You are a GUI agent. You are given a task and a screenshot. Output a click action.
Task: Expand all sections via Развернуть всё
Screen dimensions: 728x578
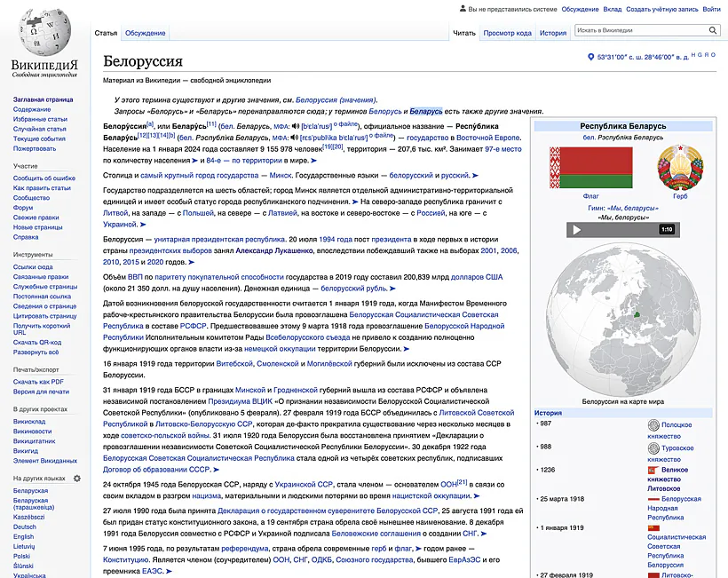(x=36, y=352)
